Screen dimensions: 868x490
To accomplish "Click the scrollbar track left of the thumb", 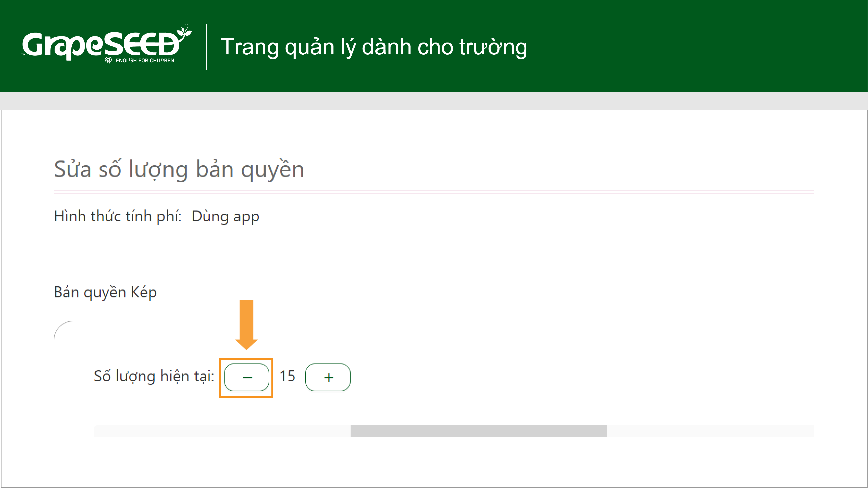I will click(222, 431).
